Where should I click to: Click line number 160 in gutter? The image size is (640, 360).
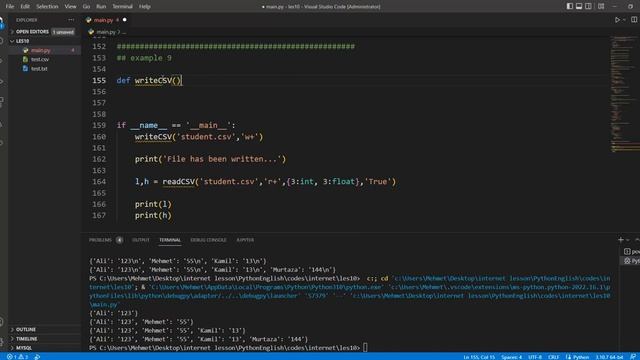pos(99,137)
